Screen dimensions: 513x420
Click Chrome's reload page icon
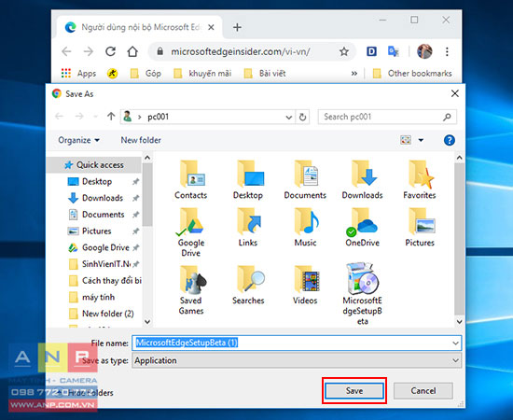tap(110, 51)
